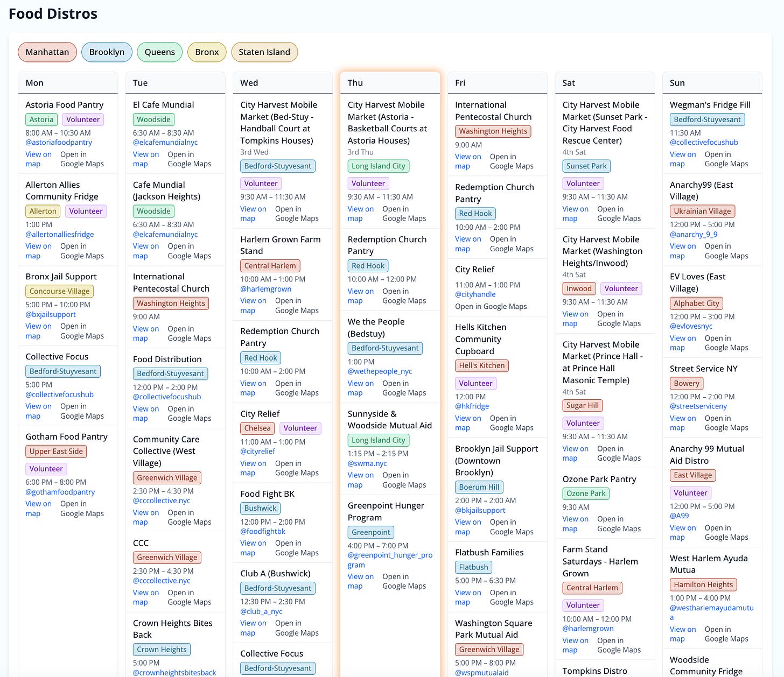Click the Greenpoint tag
The width and height of the screenshot is (784, 677).
371,533
